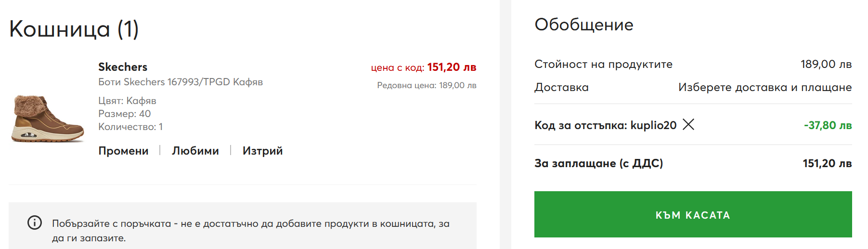The height and width of the screenshot is (249, 868).
Task: Click the info icon in the notice
Action: point(35,223)
